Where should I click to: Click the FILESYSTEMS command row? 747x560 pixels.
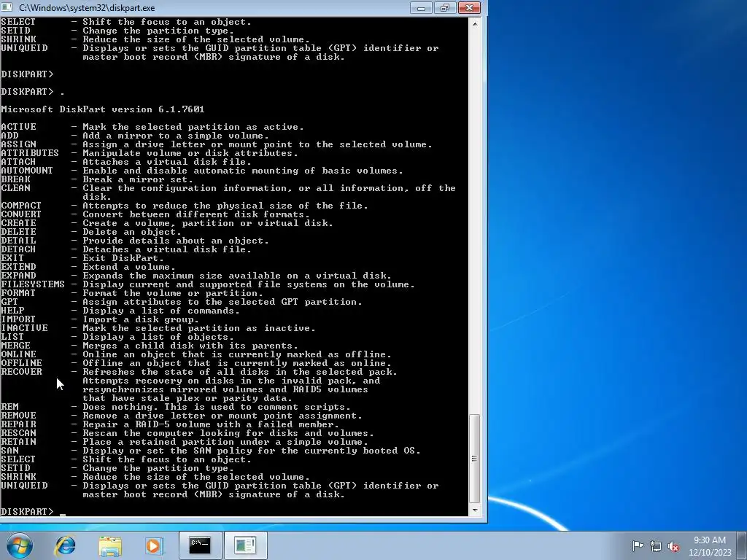(x=208, y=284)
